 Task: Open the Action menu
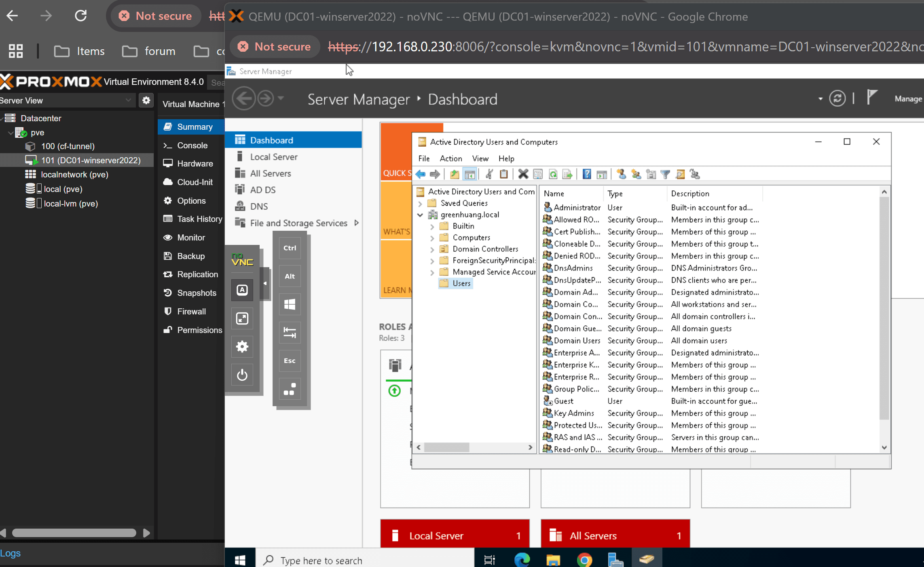pos(451,158)
